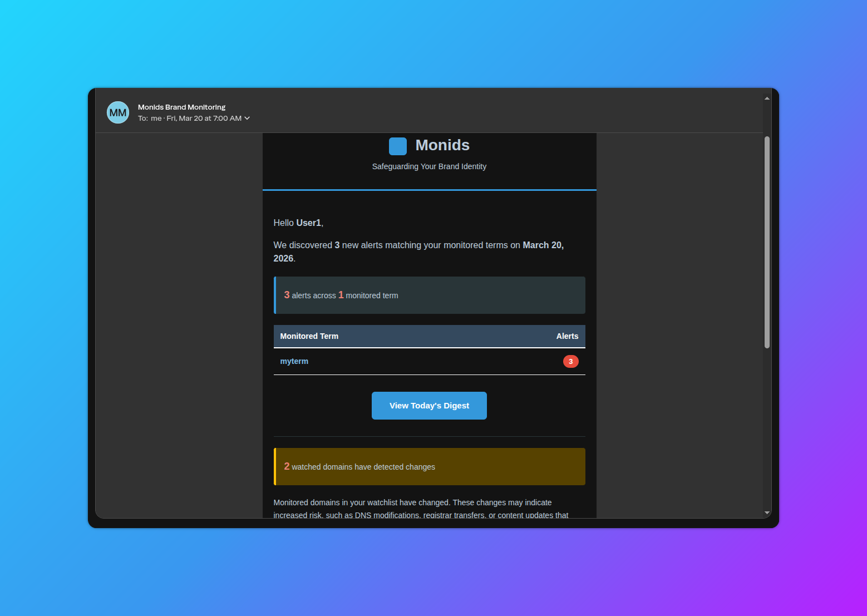Click the red alert count badge for myterm
The height and width of the screenshot is (616, 867).
pos(570,361)
